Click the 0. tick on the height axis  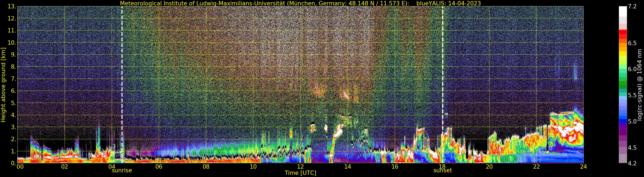click(x=14, y=163)
